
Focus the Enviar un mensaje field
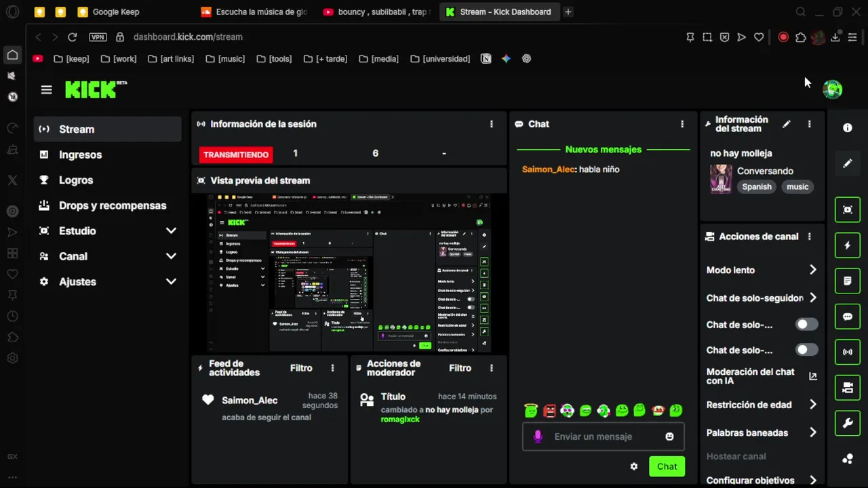603,436
